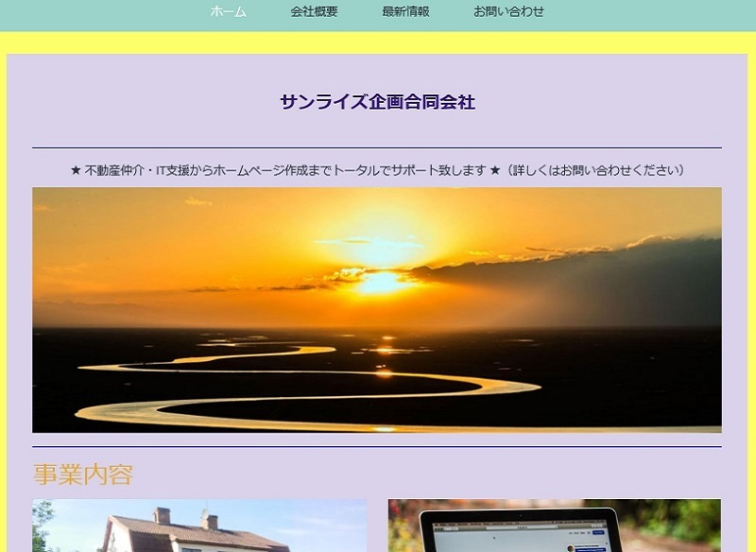756x552 pixels.
Task: Go to the 会社概要 page
Action: click(x=314, y=12)
